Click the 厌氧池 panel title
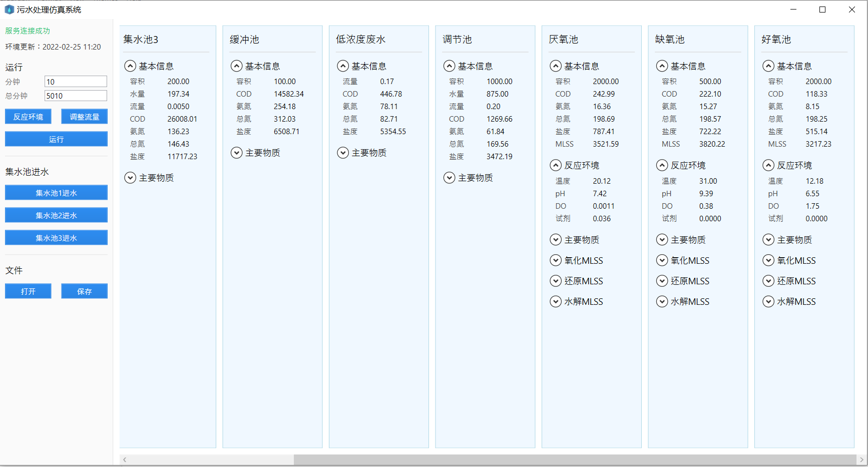The image size is (868, 467). click(x=563, y=40)
